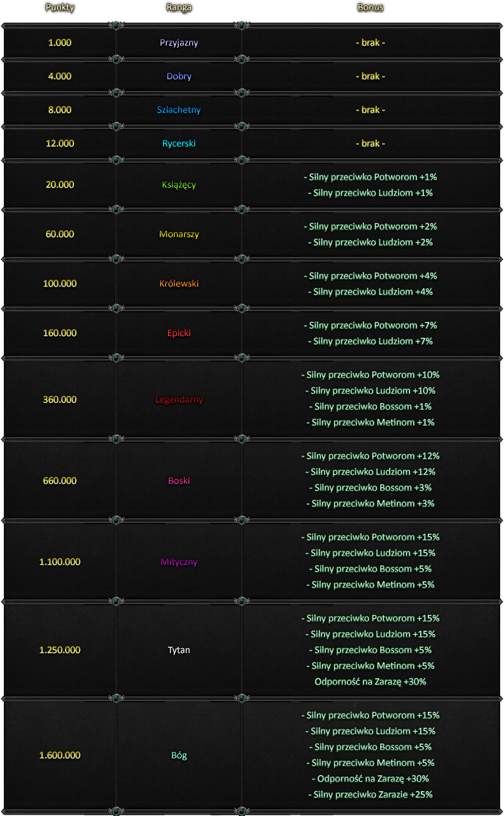
Task: Click the Monarszy rank label
Action: pyautogui.click(x=179, y=235)
